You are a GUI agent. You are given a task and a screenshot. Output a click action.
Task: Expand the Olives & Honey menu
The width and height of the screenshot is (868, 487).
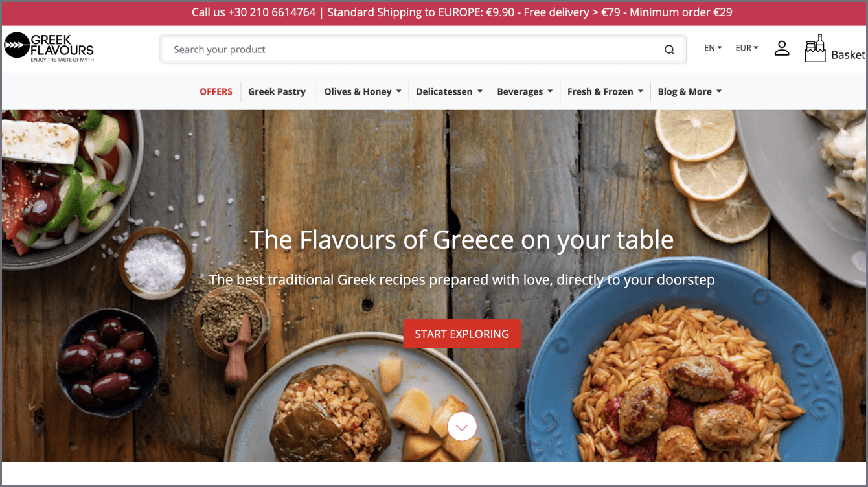point(363,91)
